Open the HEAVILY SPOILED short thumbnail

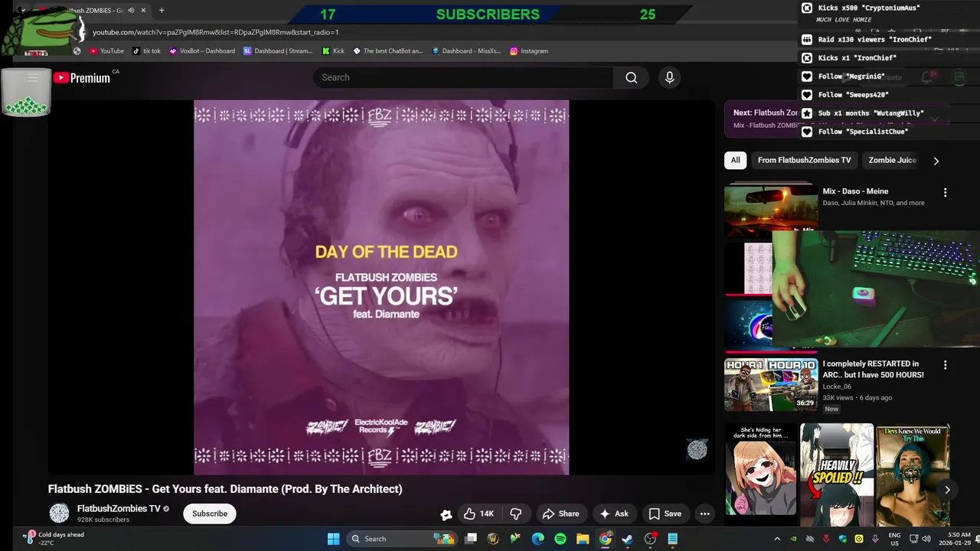837,474
